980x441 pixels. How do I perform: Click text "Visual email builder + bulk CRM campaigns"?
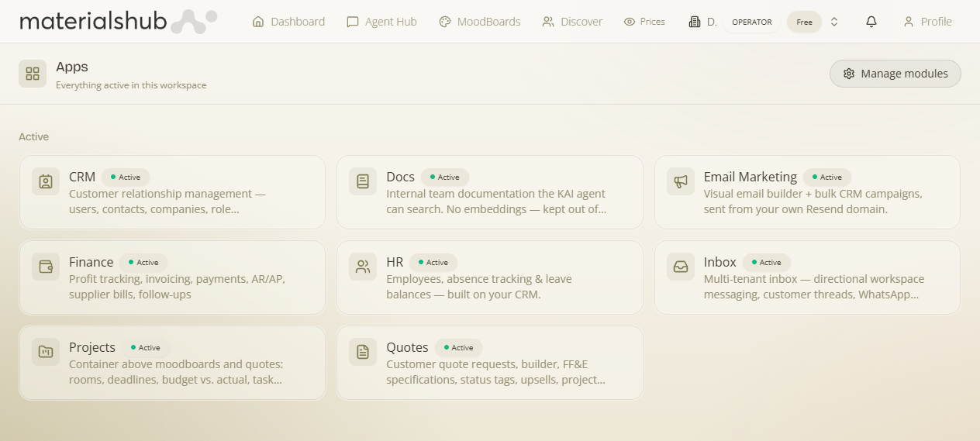[813, 194]
